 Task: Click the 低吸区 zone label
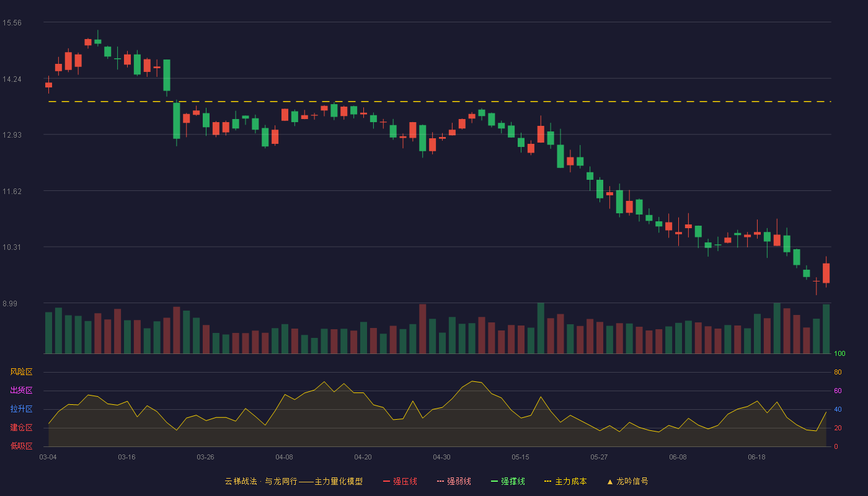(21, 445)
